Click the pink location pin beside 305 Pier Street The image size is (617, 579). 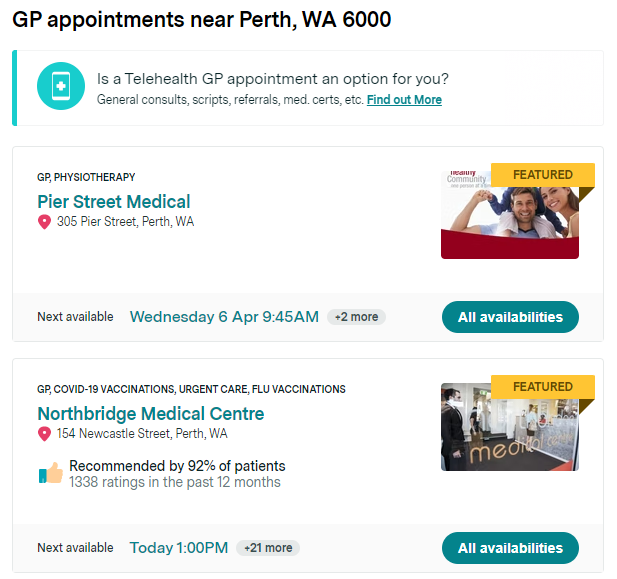tap(44, 222)
